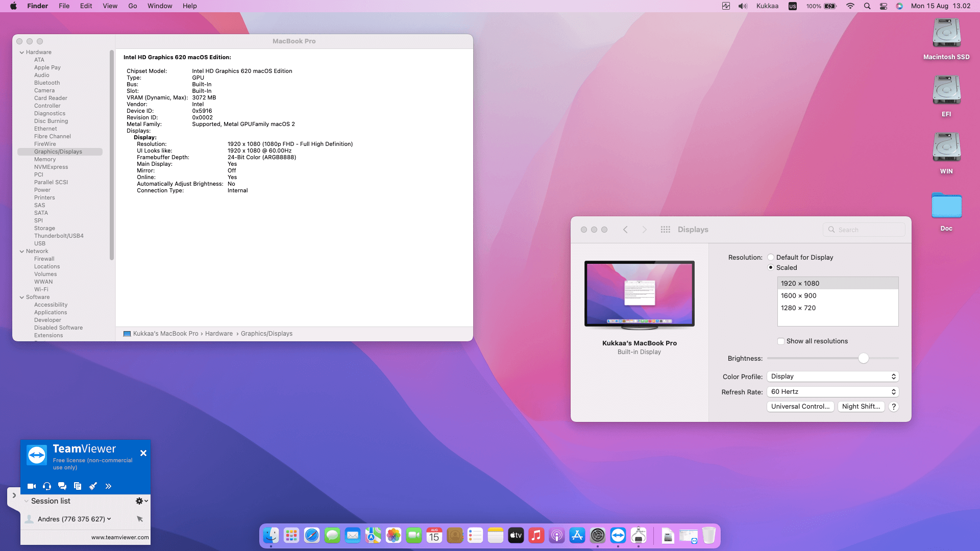The height and width of the screenshot is (551, 980).
Task: Click the TeamViewer file transfer icon
Action: (x=78, y=486)
